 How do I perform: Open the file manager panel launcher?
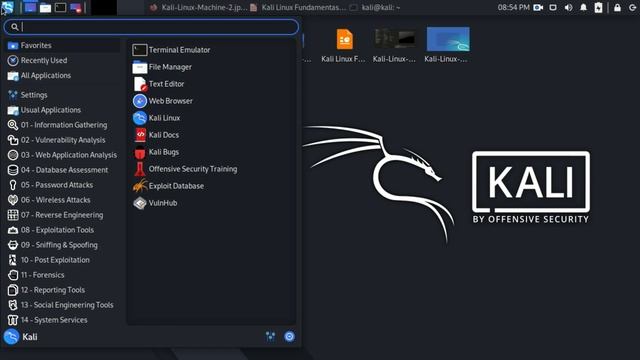(45, 7)
